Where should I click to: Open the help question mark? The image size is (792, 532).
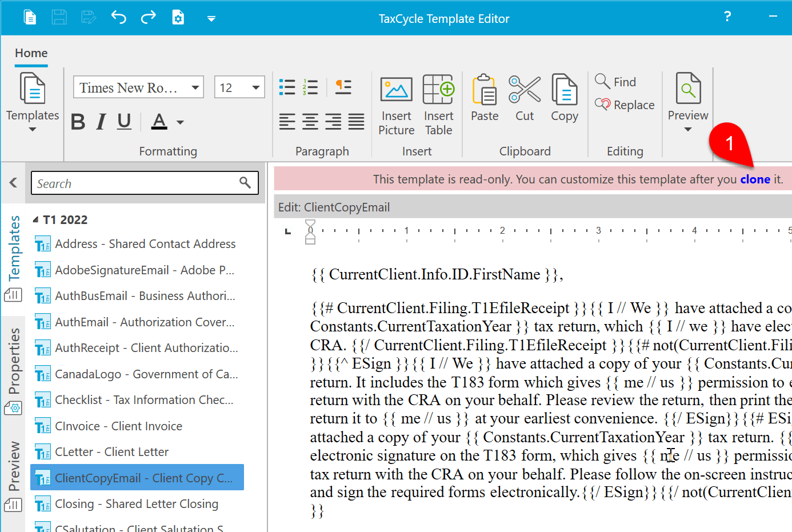(x=727, y=17)
